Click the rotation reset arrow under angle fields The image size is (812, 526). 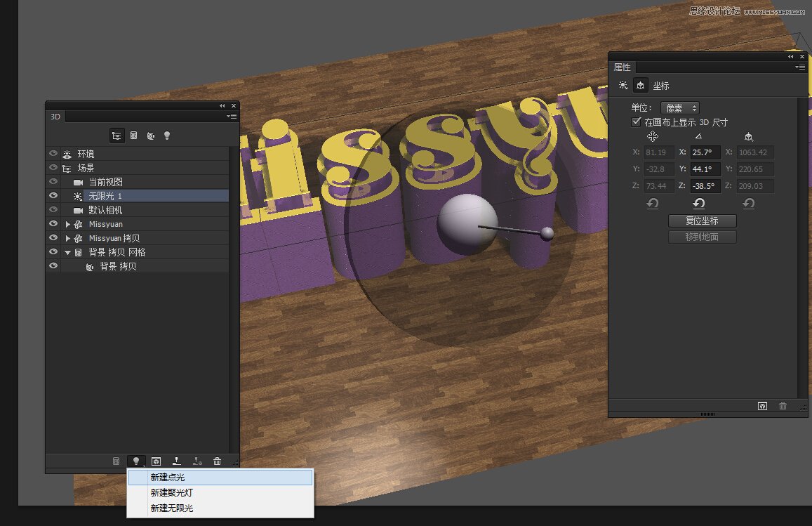(700, 204)
